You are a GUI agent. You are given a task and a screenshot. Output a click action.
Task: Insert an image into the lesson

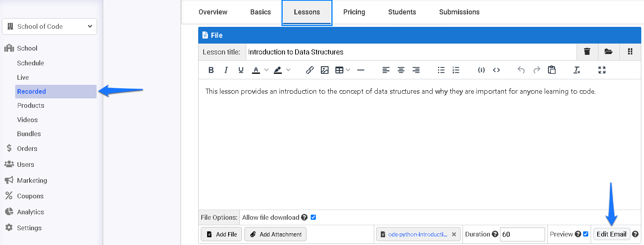[x=325, y=70]
